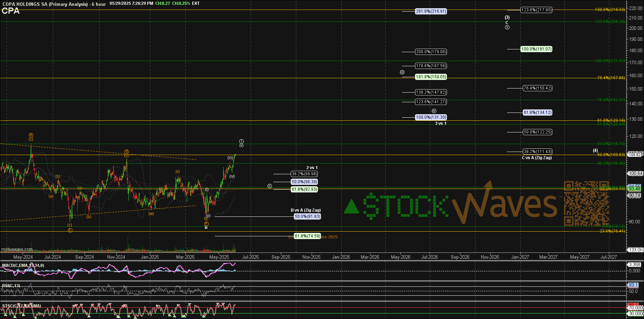Click the motivewave.com link text
Image resolution: width=644 pixels, height=319 pixels.
(17, 250)
